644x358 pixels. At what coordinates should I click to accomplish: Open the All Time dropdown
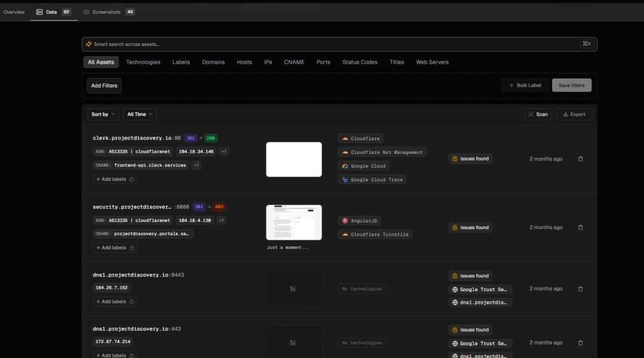[140, 115]
